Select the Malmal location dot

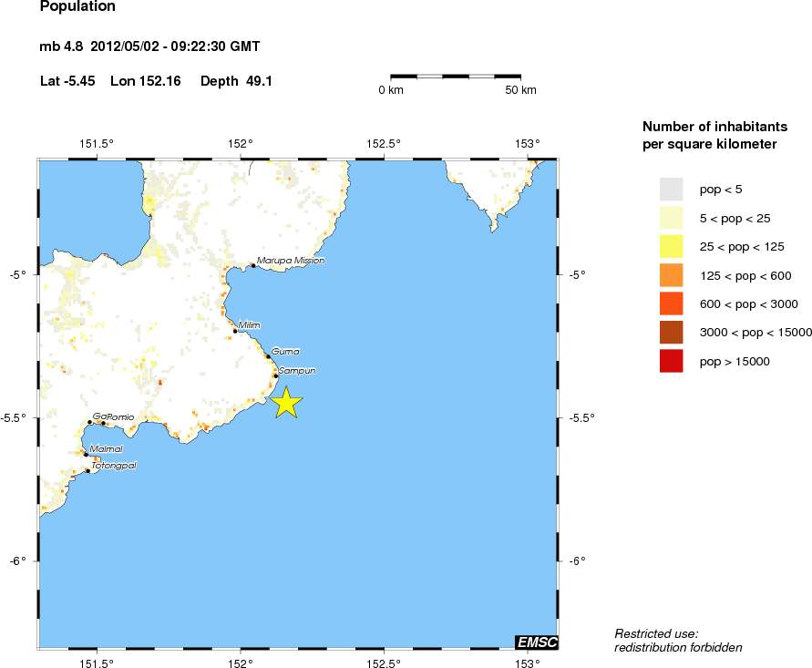(87, 454)
